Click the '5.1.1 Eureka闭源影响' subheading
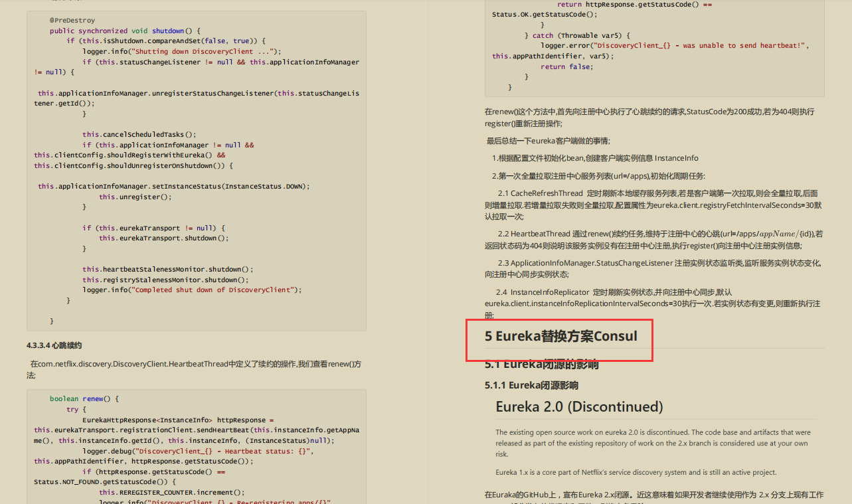The height and width of the screenshot is (504, 852). (x=531, y=385)
